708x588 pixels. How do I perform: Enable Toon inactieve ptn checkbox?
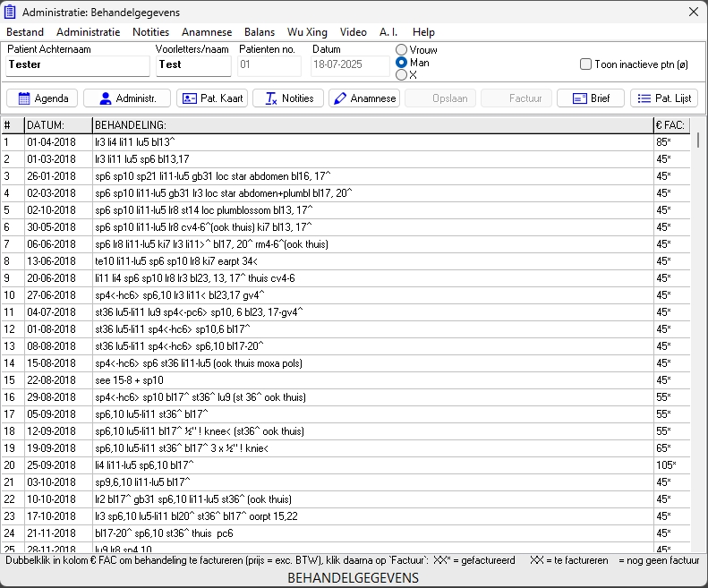coord(586,64)
